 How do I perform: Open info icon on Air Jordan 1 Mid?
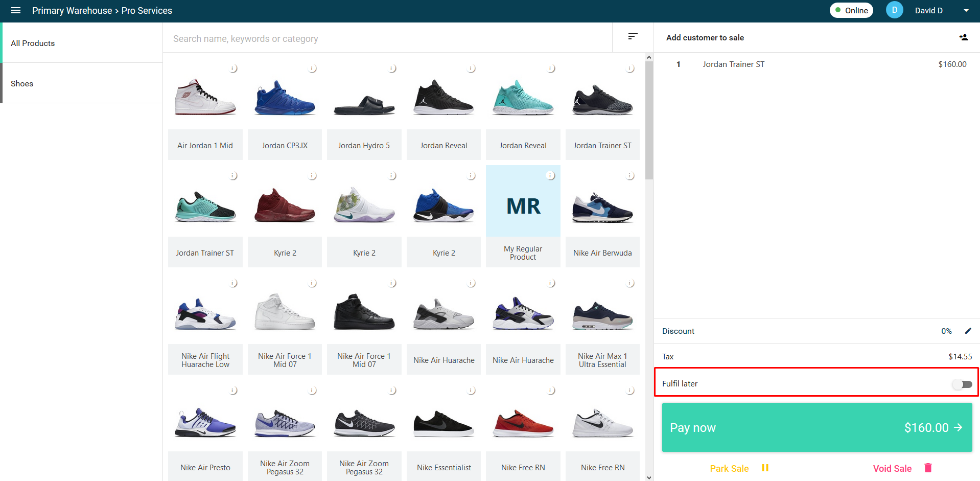point(234,68)
